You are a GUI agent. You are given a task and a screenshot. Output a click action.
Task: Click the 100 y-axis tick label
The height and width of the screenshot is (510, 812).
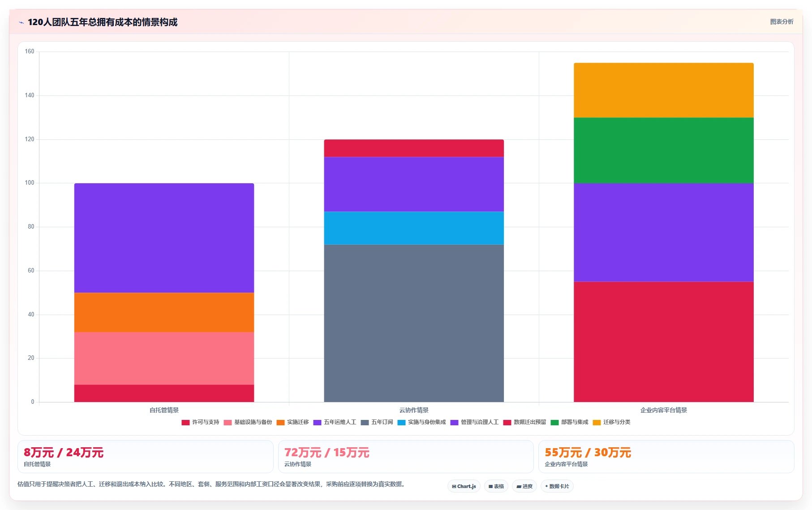point(30,183)
